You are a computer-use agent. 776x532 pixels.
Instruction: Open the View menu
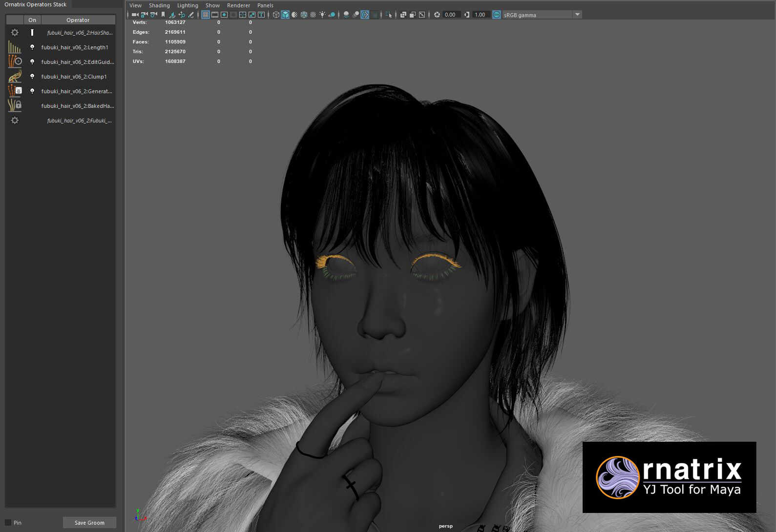click(x=135, y=5)
